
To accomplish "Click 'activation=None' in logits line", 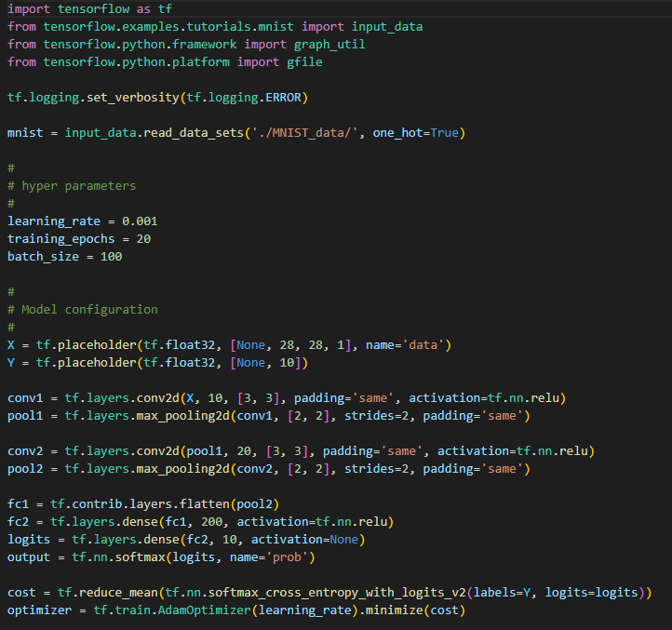I will (304, 539).
